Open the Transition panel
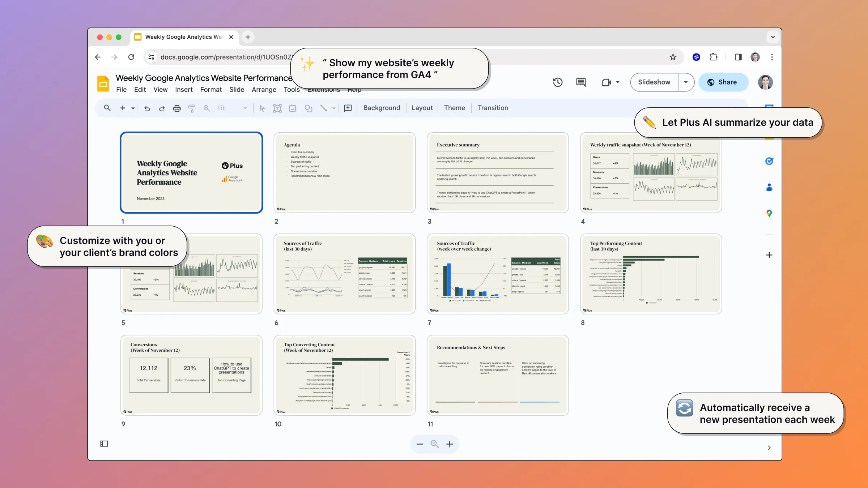This screenshot has height=488, width=868. [x=493, y=108]
